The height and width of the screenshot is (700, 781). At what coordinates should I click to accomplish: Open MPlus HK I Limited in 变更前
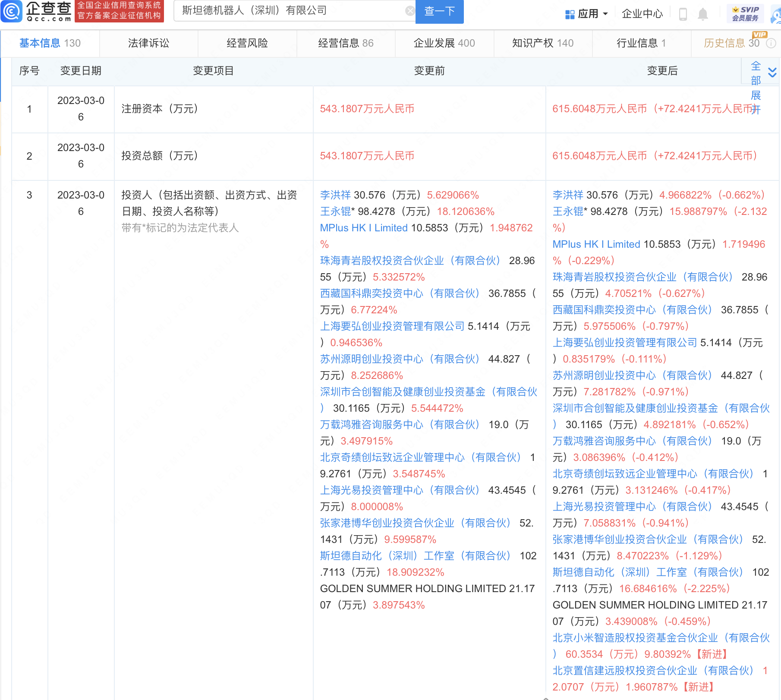click(364, 228)
